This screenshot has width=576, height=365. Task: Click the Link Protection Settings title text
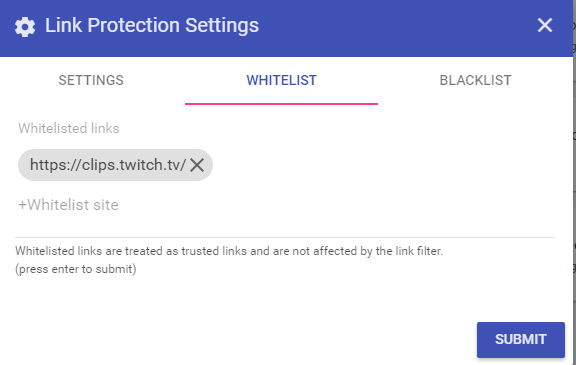click(152, 25)
